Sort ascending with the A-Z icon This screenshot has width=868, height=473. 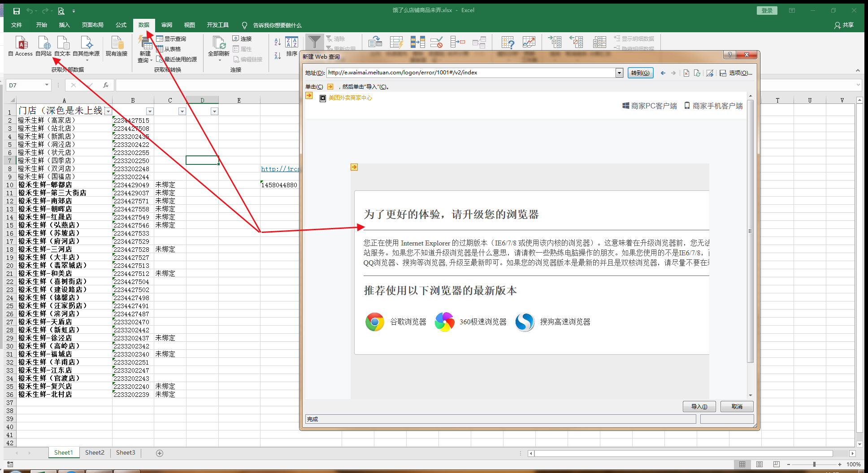tap(278, 42)
